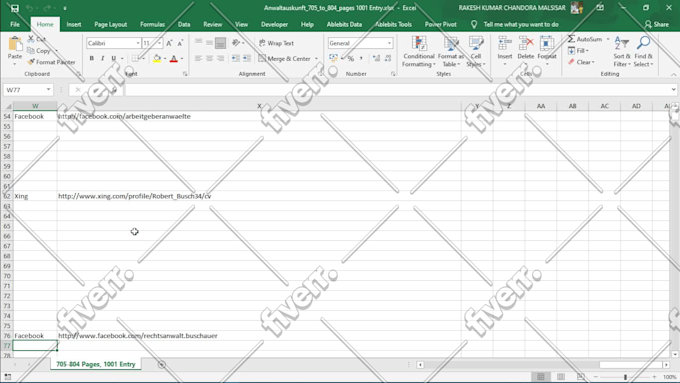
Task: Expand Merge & Center dropdown arrow
Action: pos(316,59)
